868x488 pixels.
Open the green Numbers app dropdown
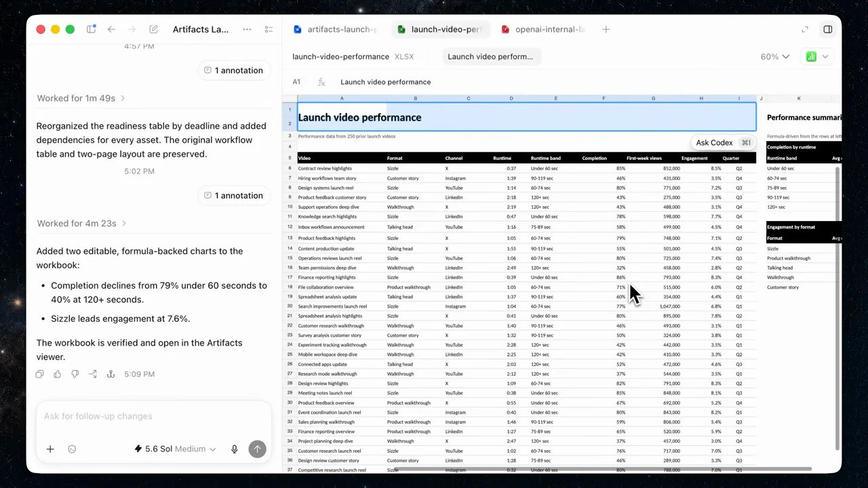[816, 56]
